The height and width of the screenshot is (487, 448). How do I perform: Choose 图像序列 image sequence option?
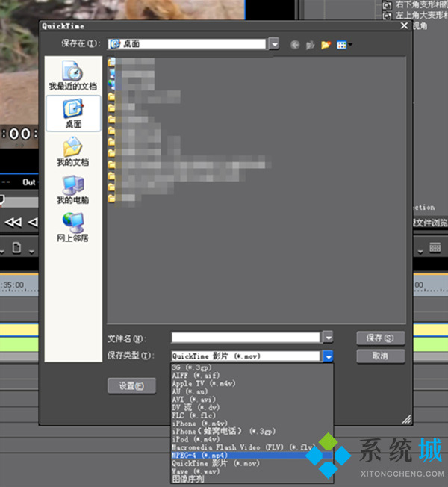252,480
